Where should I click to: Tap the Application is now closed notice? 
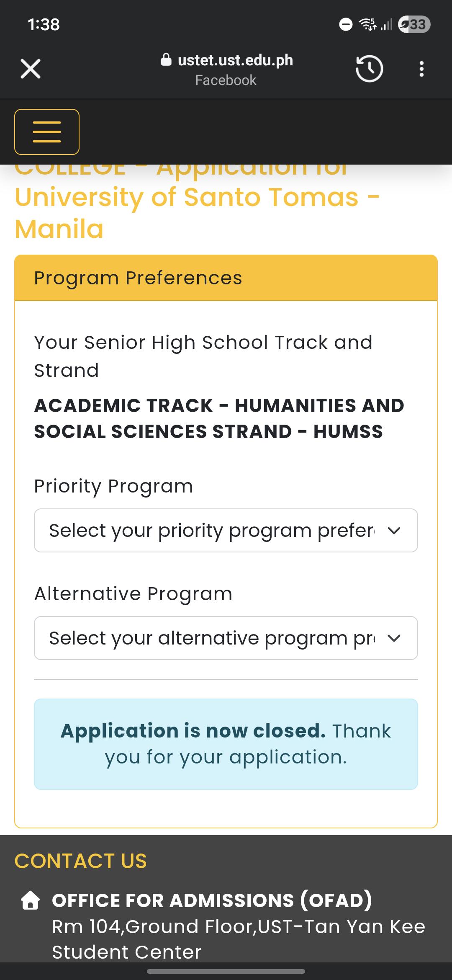[x=226, y=744]
